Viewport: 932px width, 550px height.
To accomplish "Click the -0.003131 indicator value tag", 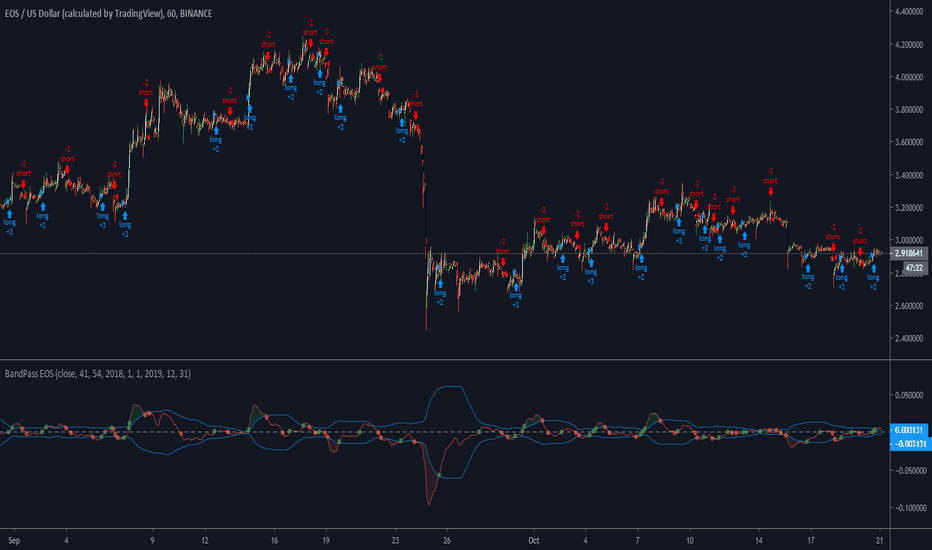I will (909, 444).
